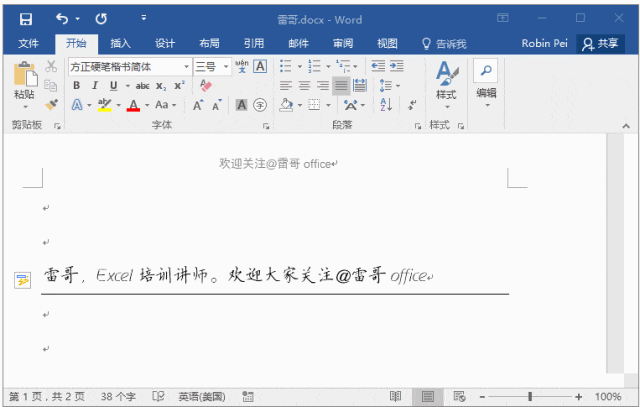The image size is (640, 407).
Task: Activate the Format Painter brush
Action: pos(51,105)
